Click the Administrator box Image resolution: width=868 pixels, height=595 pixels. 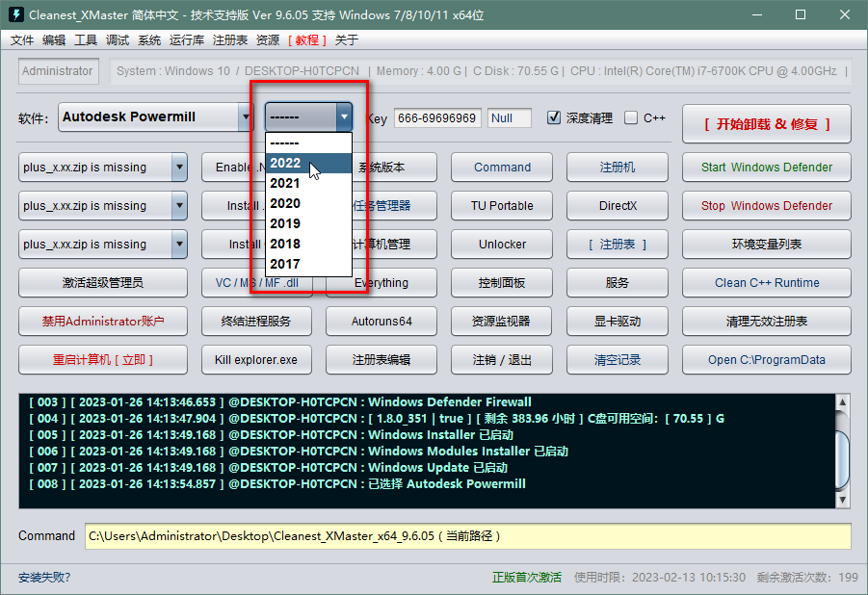coord(58,71)
